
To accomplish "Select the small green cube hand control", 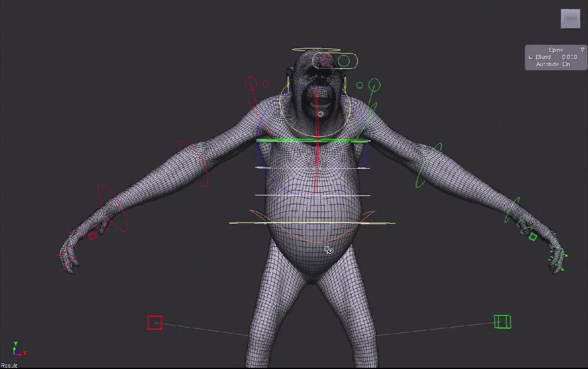I will tap(532, 236).
